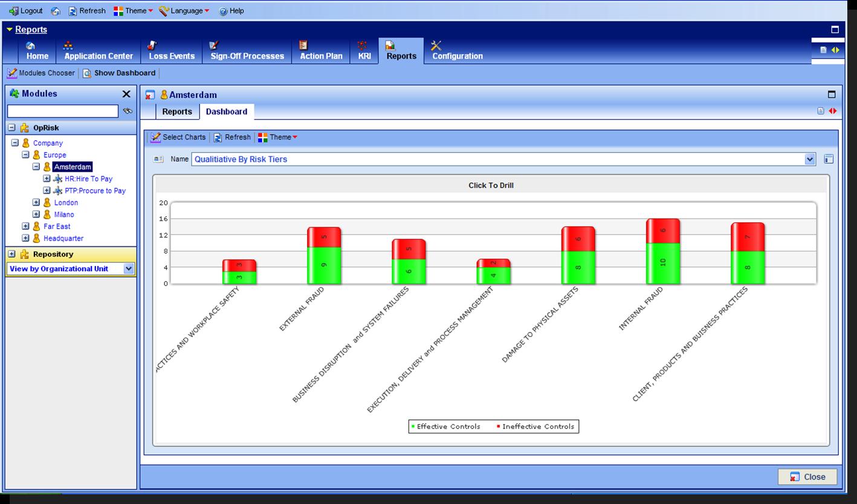Open the Modules Chooser
This screenshot has height=504, width=857.
pos(41,73)
